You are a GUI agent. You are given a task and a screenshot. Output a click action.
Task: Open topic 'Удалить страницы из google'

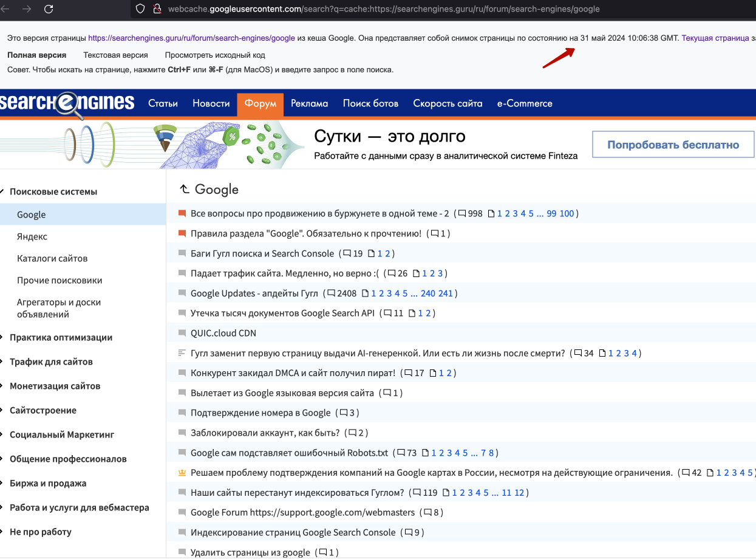coord(250,552)
